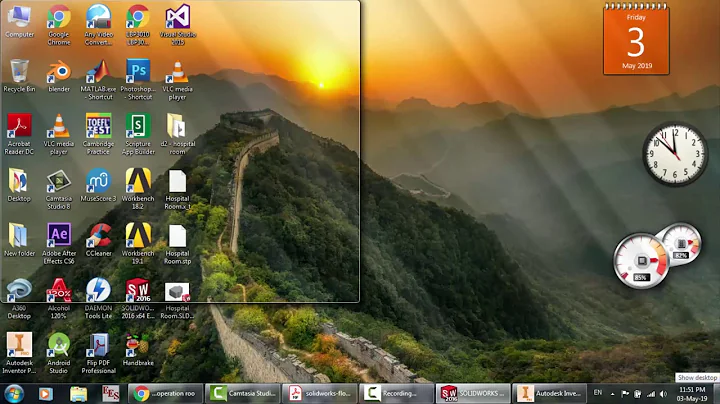Open the Action Center flag icon
This screenshot has height=404, width=720.
625,394
